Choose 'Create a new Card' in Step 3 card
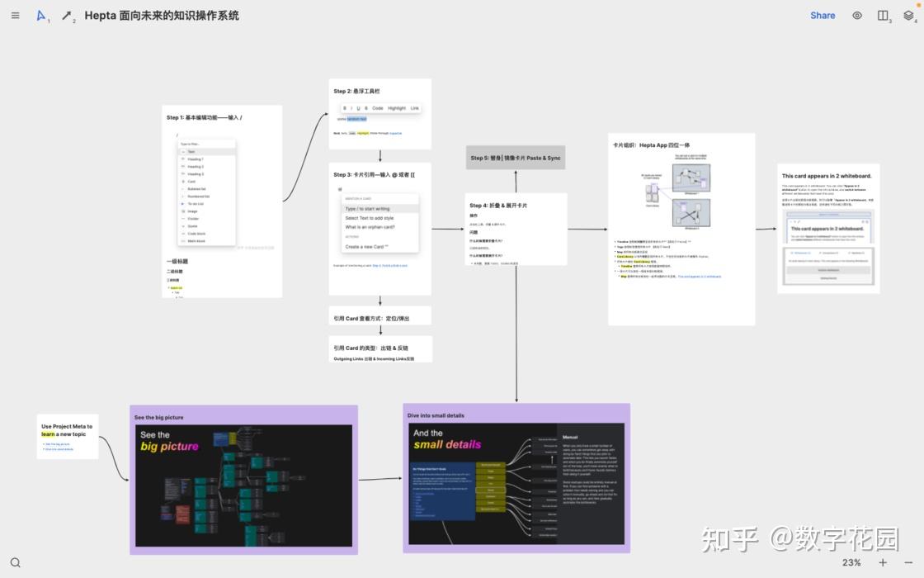924x578 pixels. pos(368,247)
